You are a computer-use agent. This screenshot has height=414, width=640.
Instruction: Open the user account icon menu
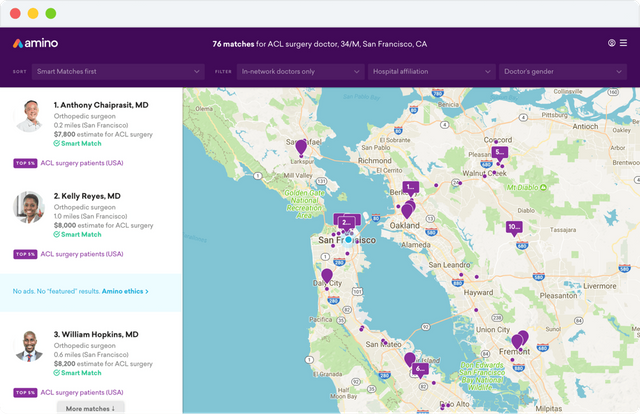point(611,44)
